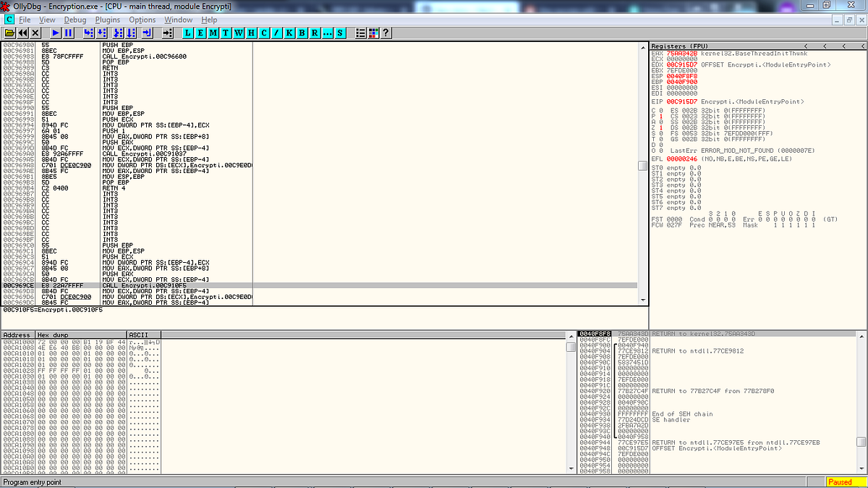Pause execution with the pause icon
The width and height of the screenshot is (868, 488).
point(68,33)
